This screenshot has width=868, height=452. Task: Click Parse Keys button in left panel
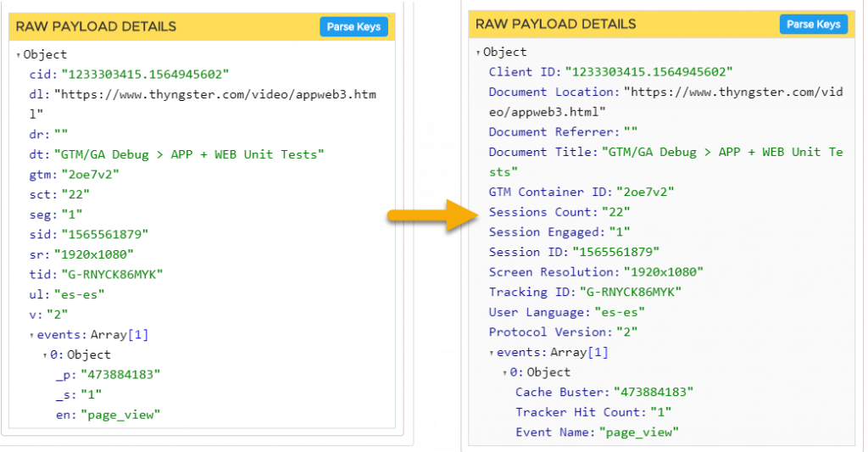coord(353,26)
